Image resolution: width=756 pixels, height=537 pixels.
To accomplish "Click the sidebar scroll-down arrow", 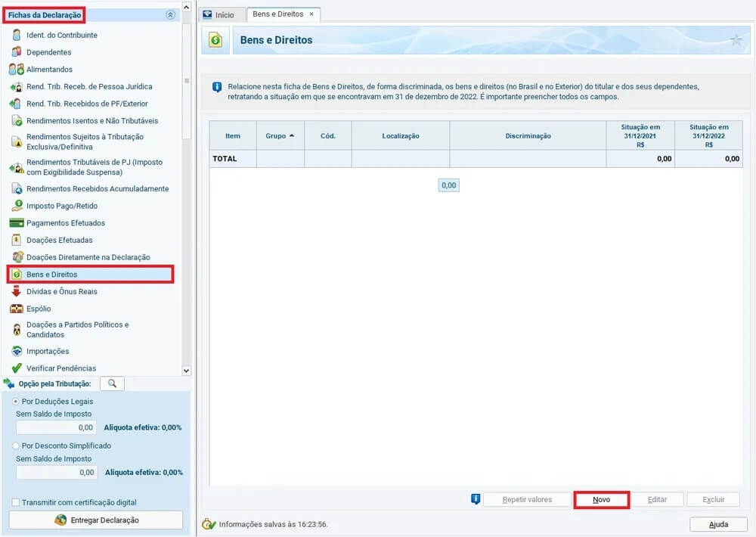I will (185, 370).
